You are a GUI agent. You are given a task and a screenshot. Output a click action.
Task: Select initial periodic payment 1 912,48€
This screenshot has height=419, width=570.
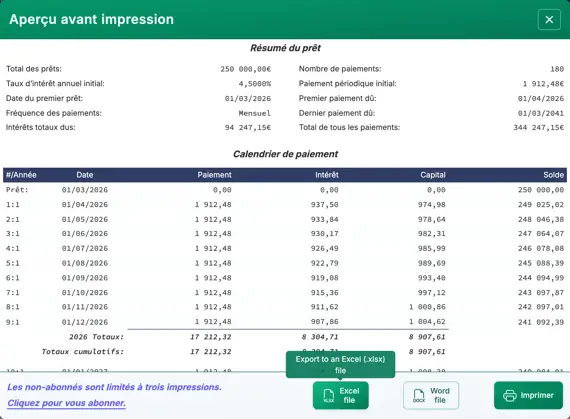pos(543,84)
